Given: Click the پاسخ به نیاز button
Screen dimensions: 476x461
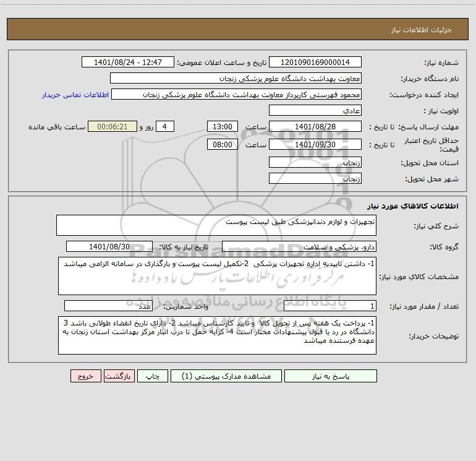Looking at the screenshot, I should point(330,376).
